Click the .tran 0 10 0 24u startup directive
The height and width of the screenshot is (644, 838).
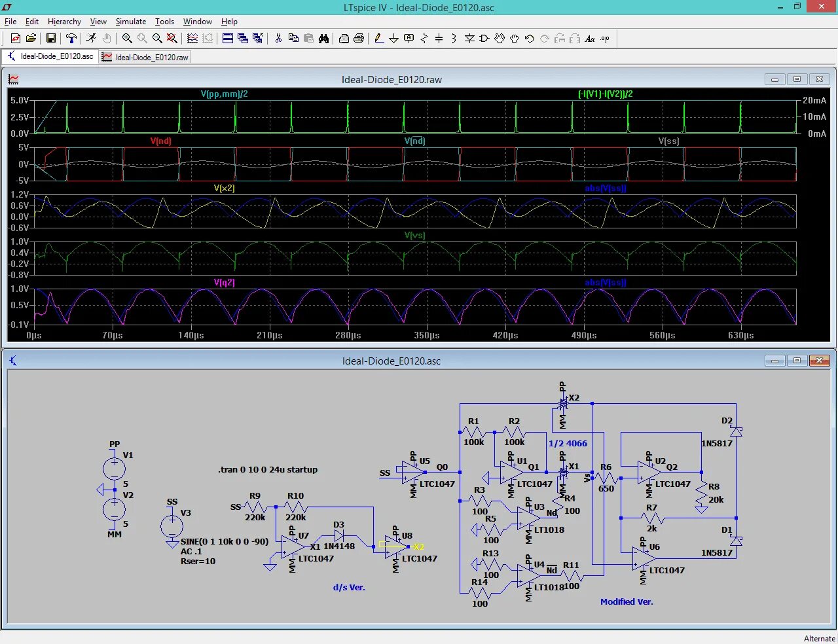pyautogui.click(x=268, y=469)
